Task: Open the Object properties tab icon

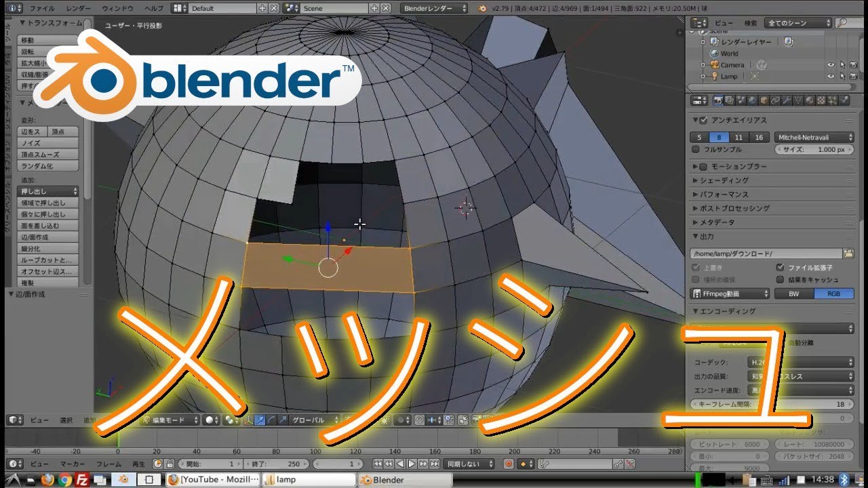Action: tap(764, 100)
